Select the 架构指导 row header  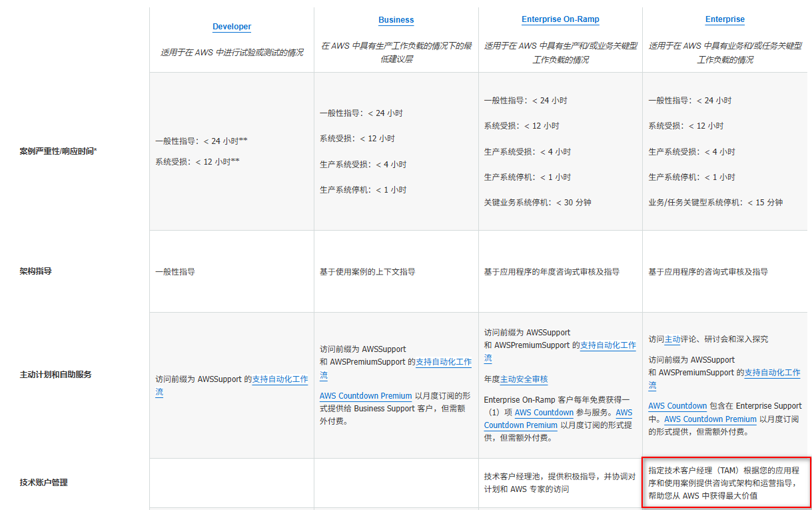tap(36, 272)
